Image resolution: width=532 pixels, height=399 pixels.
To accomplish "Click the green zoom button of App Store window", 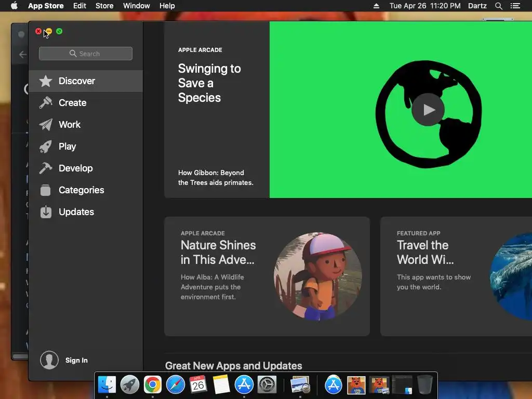I will (59, 31).
